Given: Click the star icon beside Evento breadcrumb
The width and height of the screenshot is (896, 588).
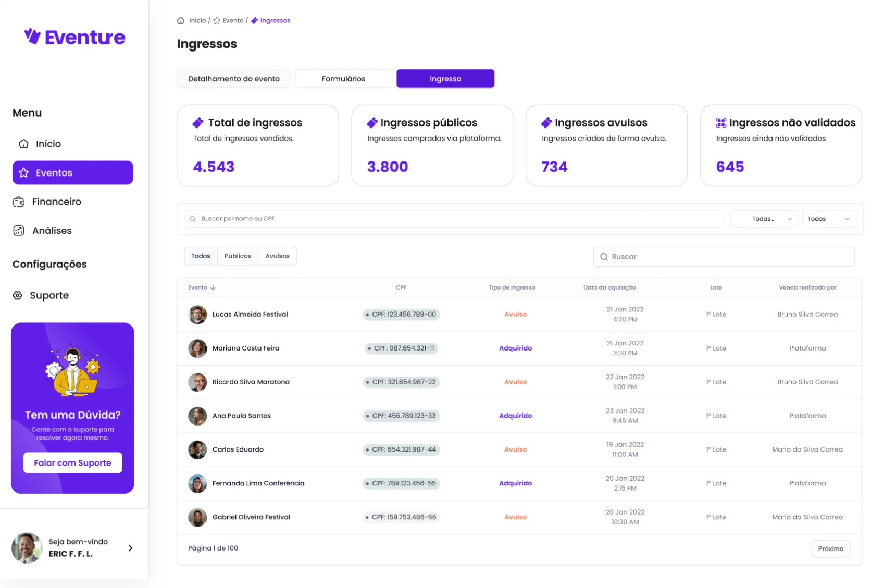Looking at the screenshot, I should pos(217,21).
